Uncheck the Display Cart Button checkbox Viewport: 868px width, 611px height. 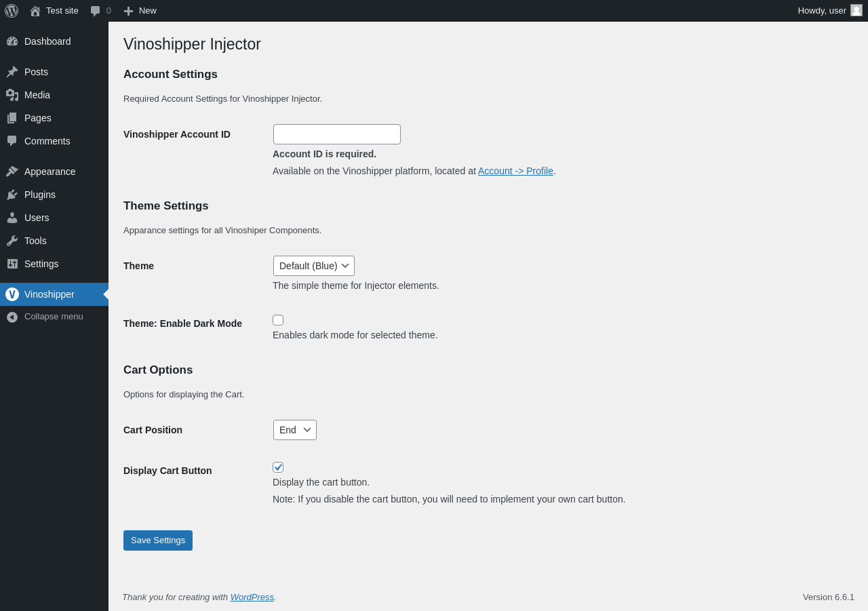click(x=278, y=467)
